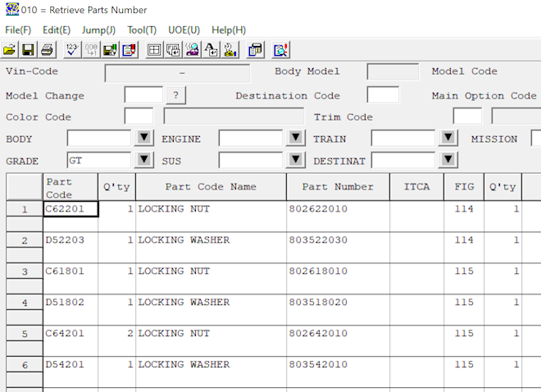541x392 pixels.
Task: Click the clipboard copy toolbar icon
Action: click(x=255, y=49)
